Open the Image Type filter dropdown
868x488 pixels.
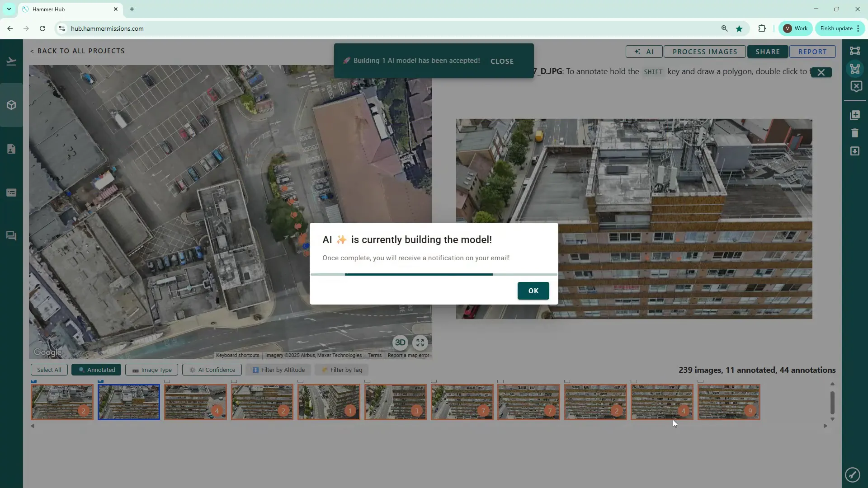[151, 370]
